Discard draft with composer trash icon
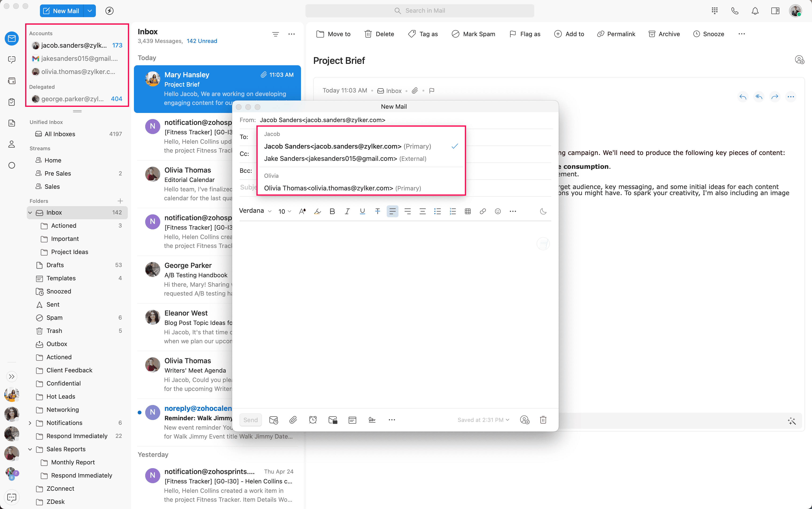Image resolution: width=812 pixels, height=509 pixels. click(543, 420)
